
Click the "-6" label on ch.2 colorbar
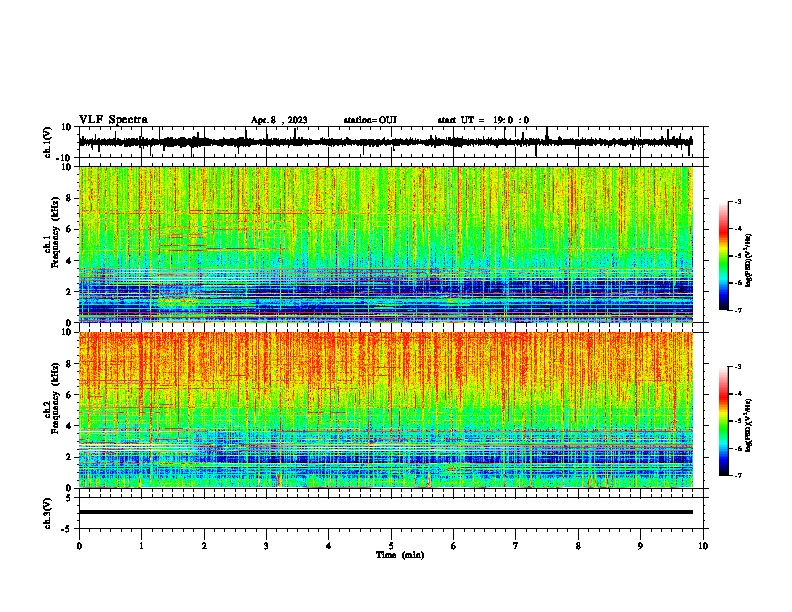(x=738, y=448)
